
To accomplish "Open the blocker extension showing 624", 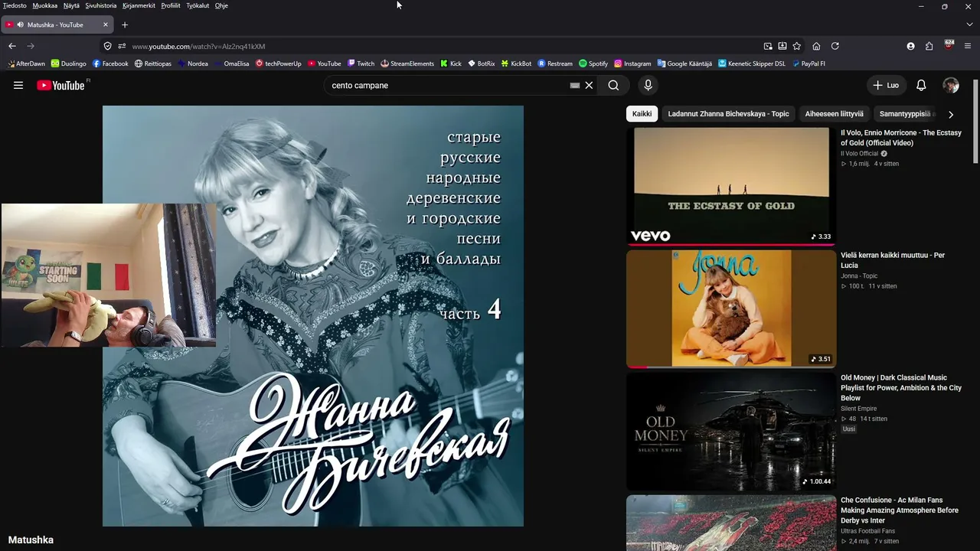I will coord(949,45).
